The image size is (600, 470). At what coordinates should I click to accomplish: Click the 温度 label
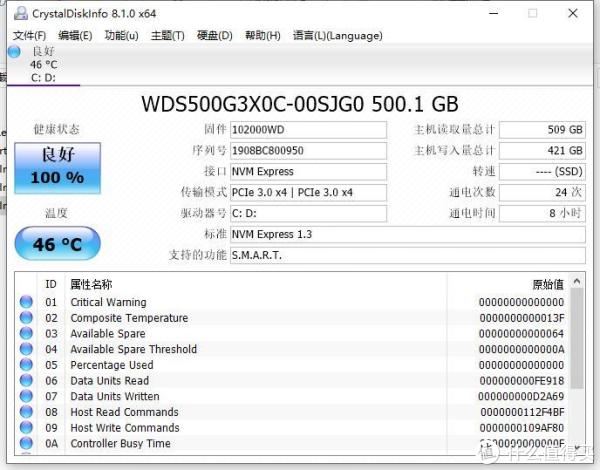pos(57,213)
